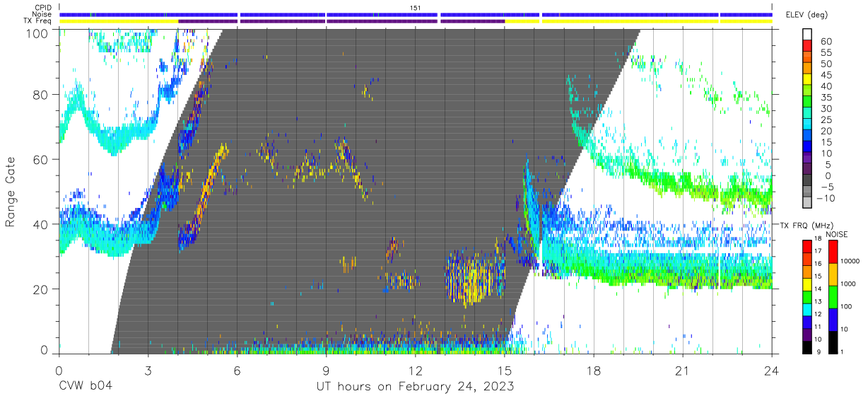The image size is (868, 401).
Task: Click the CPID label above the plot
Action: point(42,7)
